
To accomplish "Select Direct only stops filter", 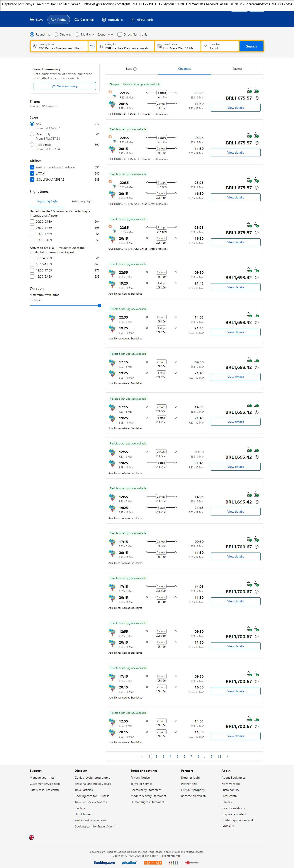I will (x=32, y=134).
